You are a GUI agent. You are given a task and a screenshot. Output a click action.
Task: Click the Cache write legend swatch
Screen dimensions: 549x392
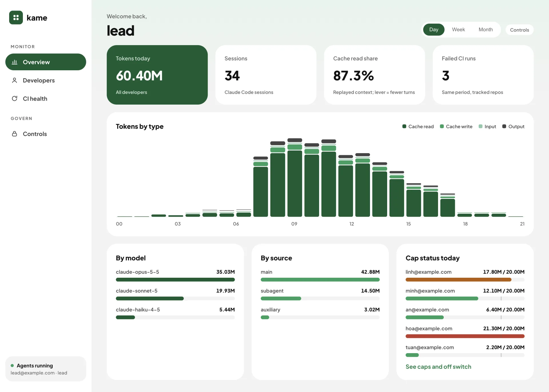442,126
